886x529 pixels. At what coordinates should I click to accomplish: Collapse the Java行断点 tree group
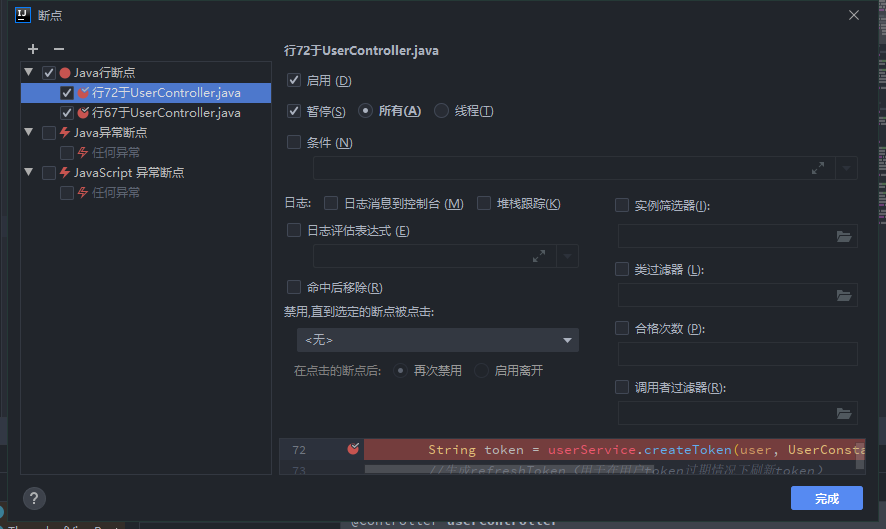coord(29,72)
